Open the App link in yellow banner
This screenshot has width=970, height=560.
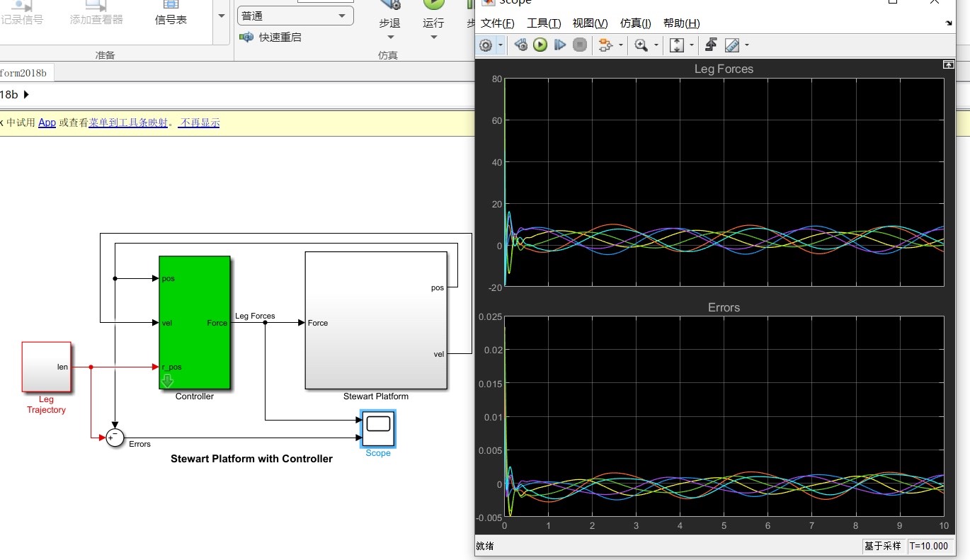coord(47,122)
